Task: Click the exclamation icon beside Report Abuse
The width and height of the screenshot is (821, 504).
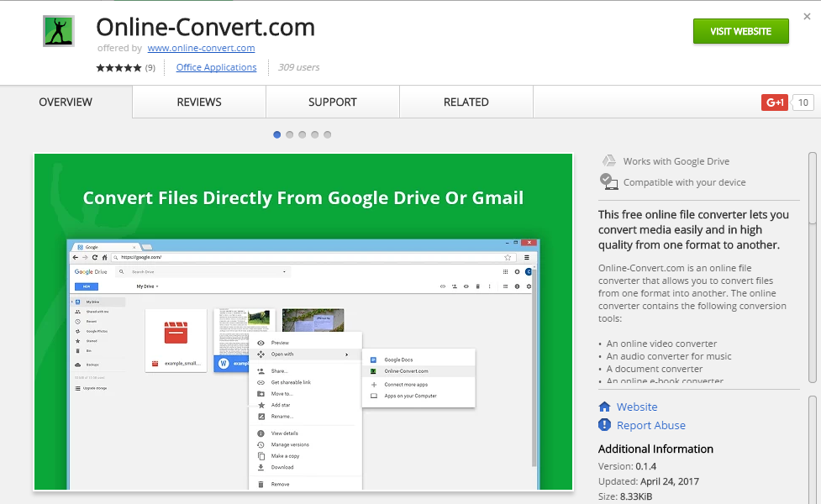Action: pos(605,425)
